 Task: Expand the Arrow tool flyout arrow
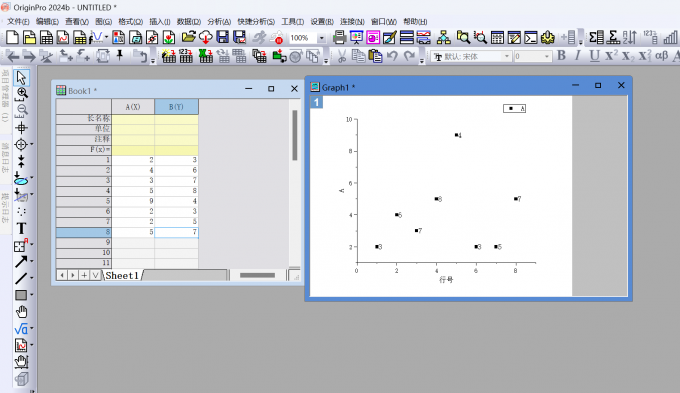32,261
